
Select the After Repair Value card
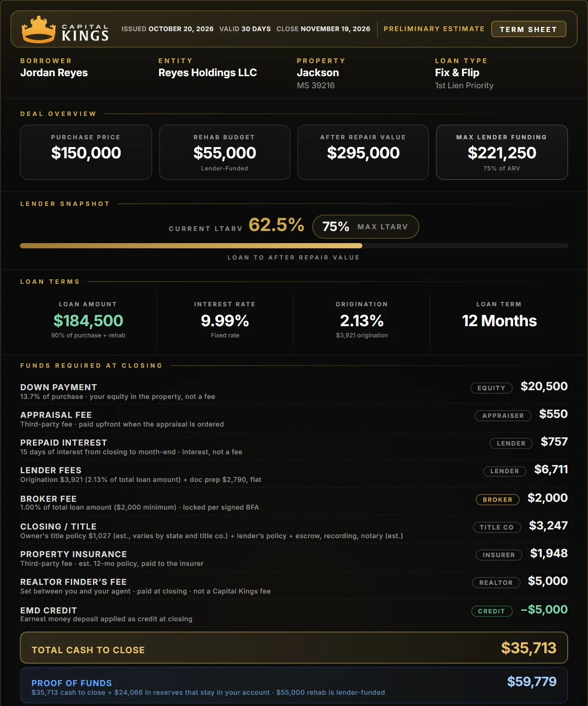(363, 152)
